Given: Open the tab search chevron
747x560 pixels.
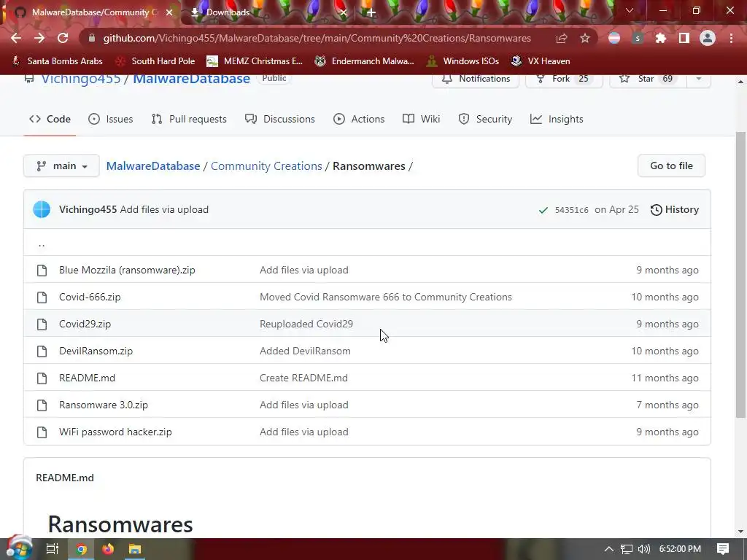Looking at the screenshot, I should (x=630, y=10).
